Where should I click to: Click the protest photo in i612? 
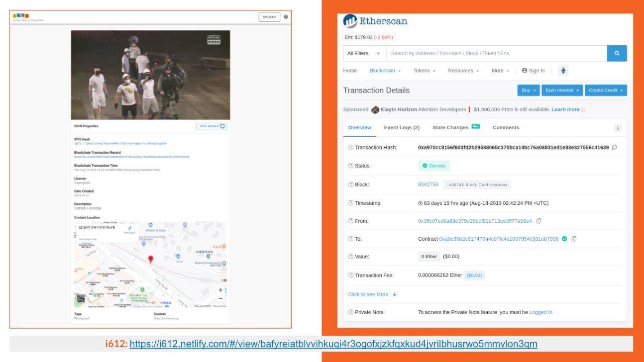coord(150,75)
